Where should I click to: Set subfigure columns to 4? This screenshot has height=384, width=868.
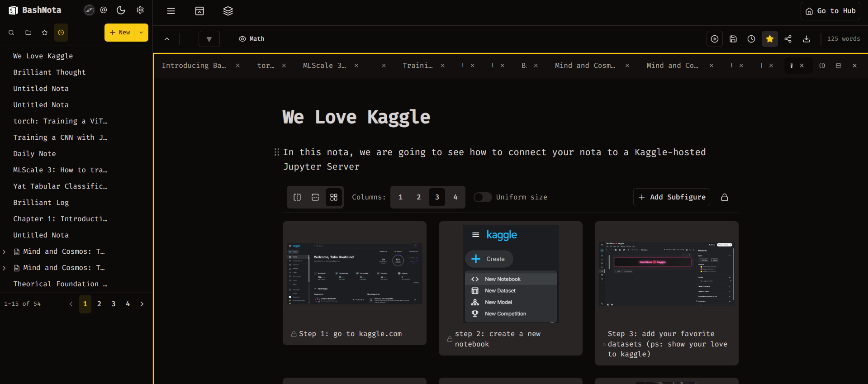[x=455, y=197]
